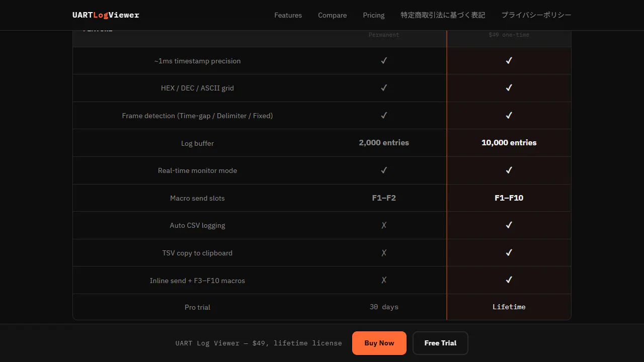Open 特定商取引法に基づく表記 page link

(443, 15)
